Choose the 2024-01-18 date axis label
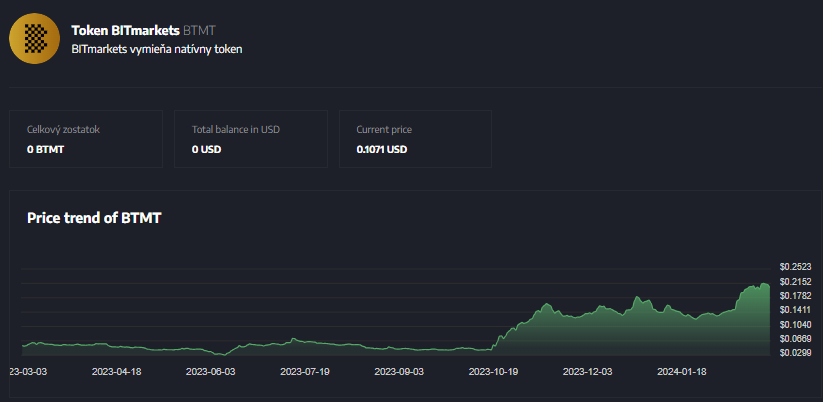The image size is (823, 402). [x=681, y=371]
